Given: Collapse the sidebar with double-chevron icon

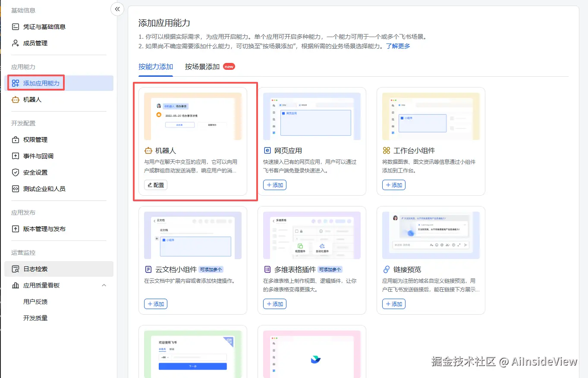Looking at the screenshot, I should click(x=117, y=9).
